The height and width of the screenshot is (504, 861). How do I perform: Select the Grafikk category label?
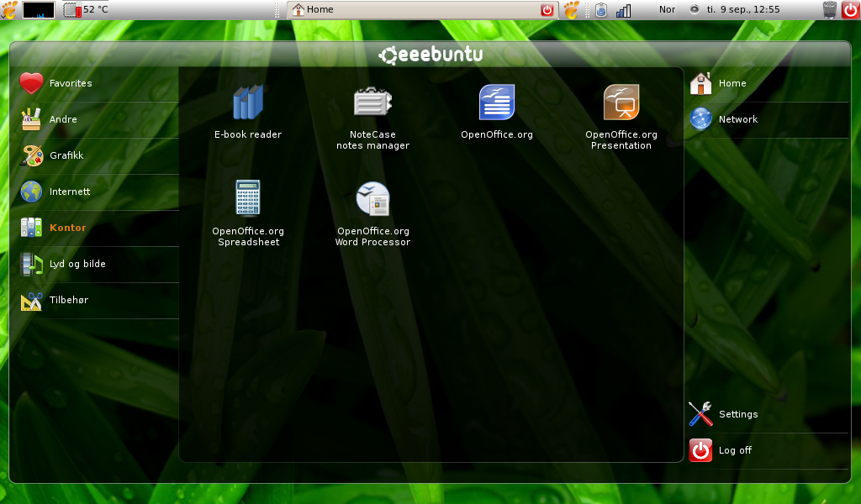[x=66, y=155]
